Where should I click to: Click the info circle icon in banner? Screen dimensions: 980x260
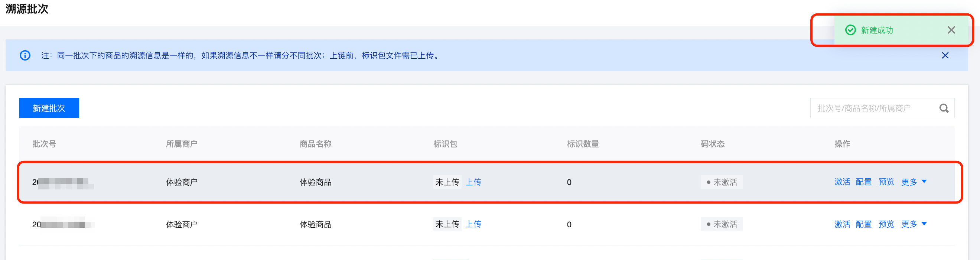click(x=25, y=56)
